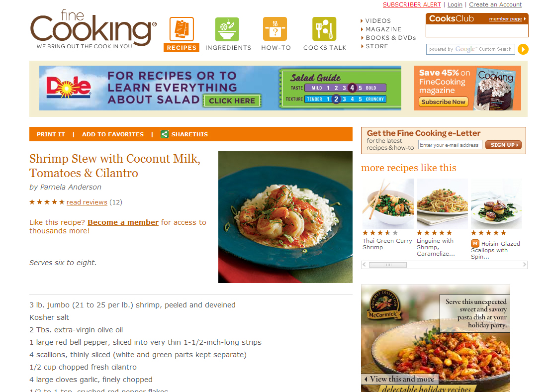Click the e-mail address input field
Image resolution: width=550 pixels, height=392 pixels.
pyautogui.click(x=450, y=145)
